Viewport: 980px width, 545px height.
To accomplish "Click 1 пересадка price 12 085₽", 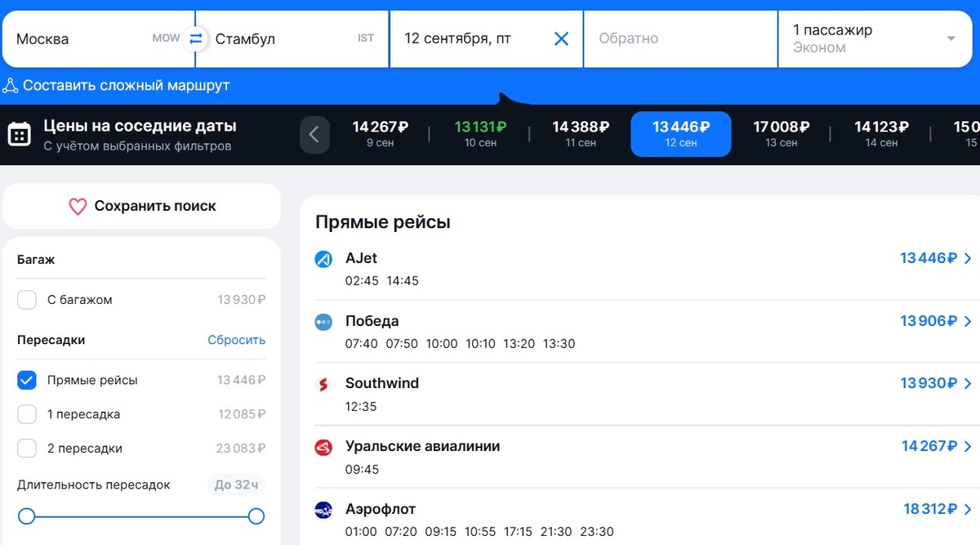I will point(242,414).
